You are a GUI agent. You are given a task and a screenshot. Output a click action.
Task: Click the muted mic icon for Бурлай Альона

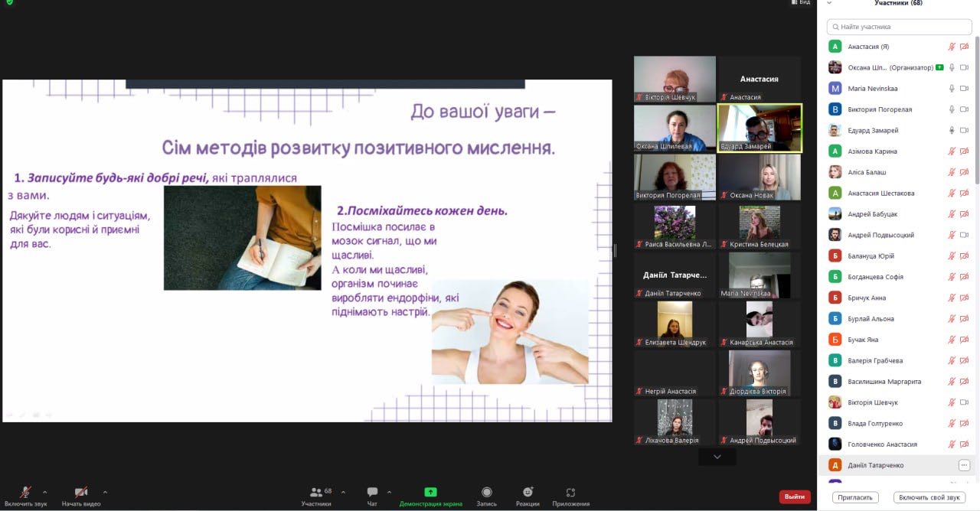tap(952, 318)
